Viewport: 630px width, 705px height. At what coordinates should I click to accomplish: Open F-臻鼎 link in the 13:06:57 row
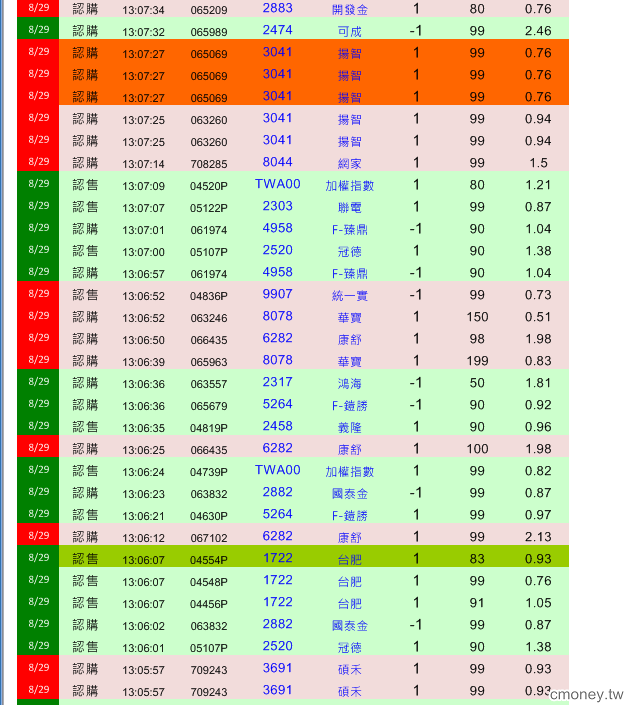click(350, 274)
